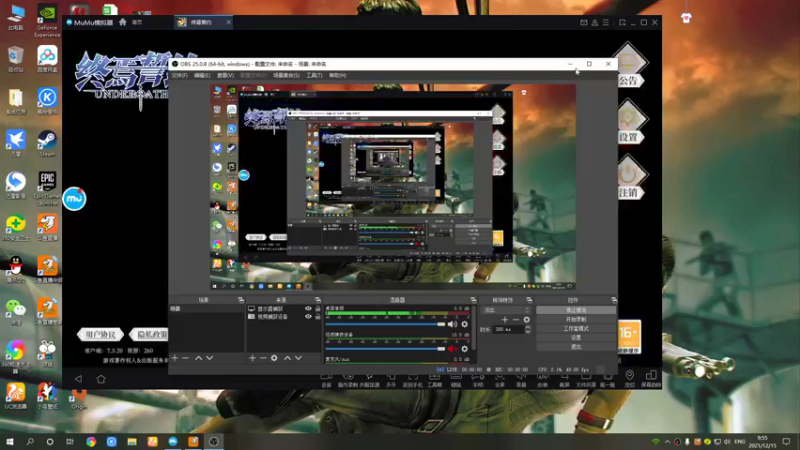Unmute video capture device red speaker
The height and width of the screenshot is (450, 800).
[x=452, y=349]
